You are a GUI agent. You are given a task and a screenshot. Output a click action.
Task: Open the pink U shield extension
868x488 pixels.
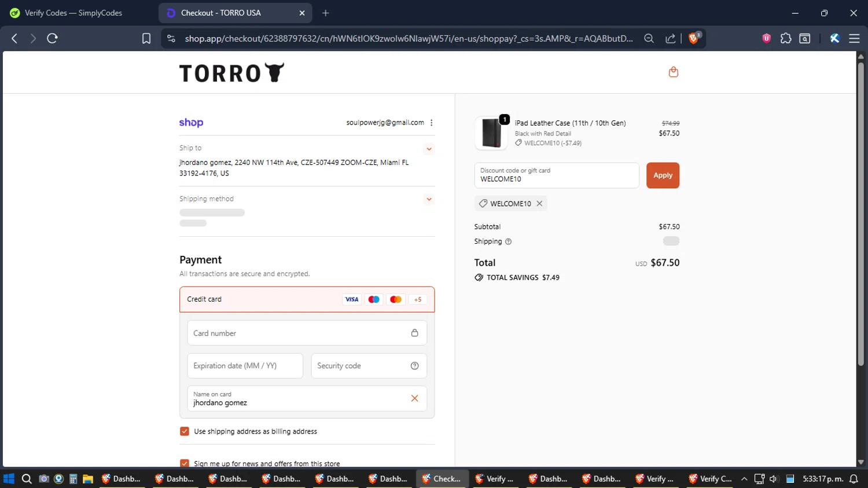pyautogui.click(x=767, y=38)
